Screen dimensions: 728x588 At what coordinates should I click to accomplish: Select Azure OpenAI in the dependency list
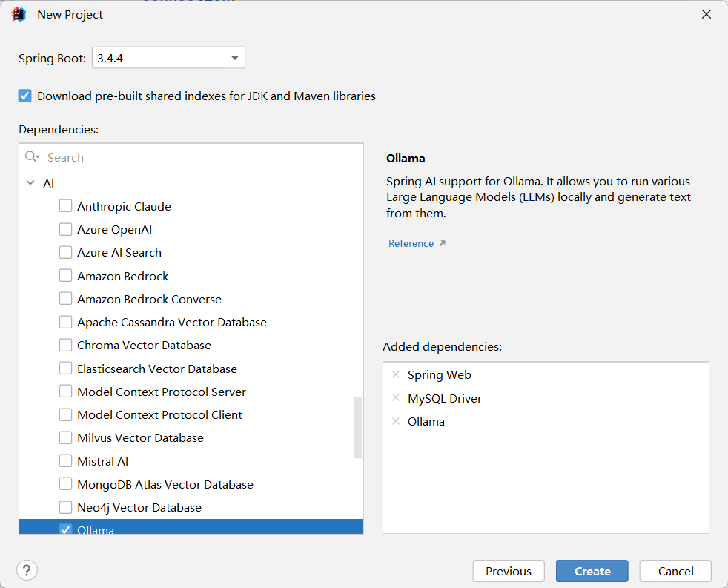pos(114,230)
